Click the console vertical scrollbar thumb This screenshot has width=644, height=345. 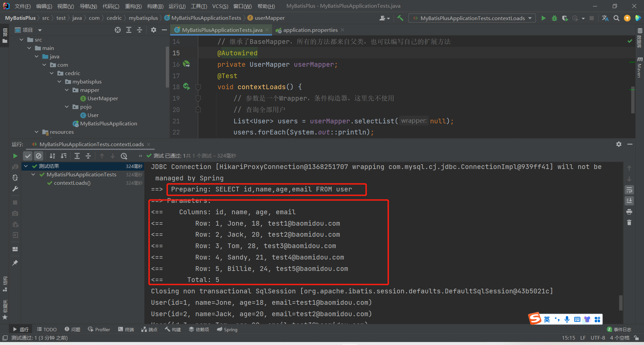(x=621, y=303)
